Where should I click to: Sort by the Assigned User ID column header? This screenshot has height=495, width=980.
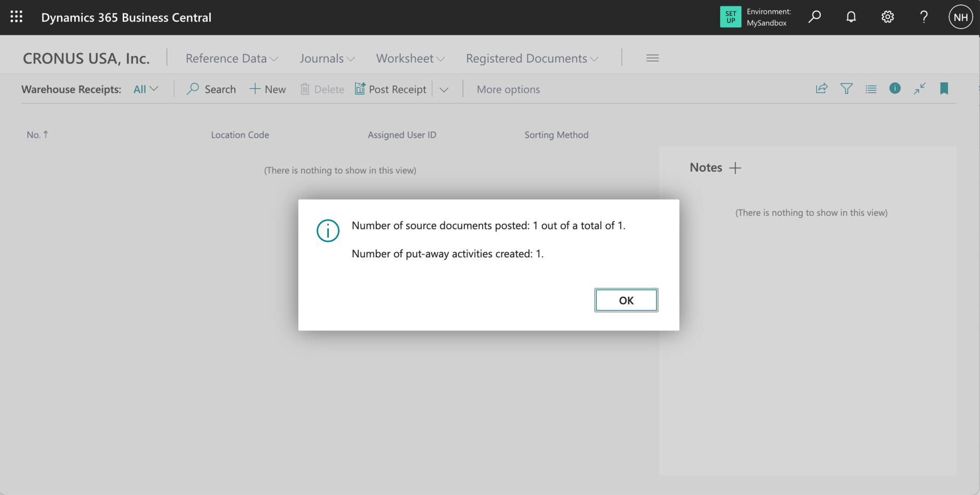pyautogui.click(x=402, y=135)
